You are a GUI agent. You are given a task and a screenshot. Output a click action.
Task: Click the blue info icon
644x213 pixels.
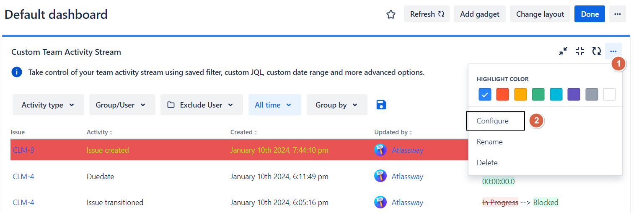(x=16, y=72)
